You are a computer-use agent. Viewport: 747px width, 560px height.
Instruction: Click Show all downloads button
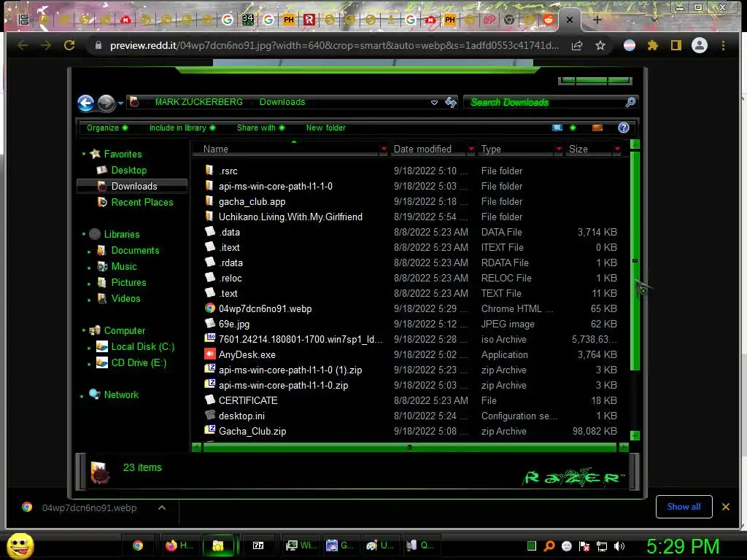[x=684, y=507]
